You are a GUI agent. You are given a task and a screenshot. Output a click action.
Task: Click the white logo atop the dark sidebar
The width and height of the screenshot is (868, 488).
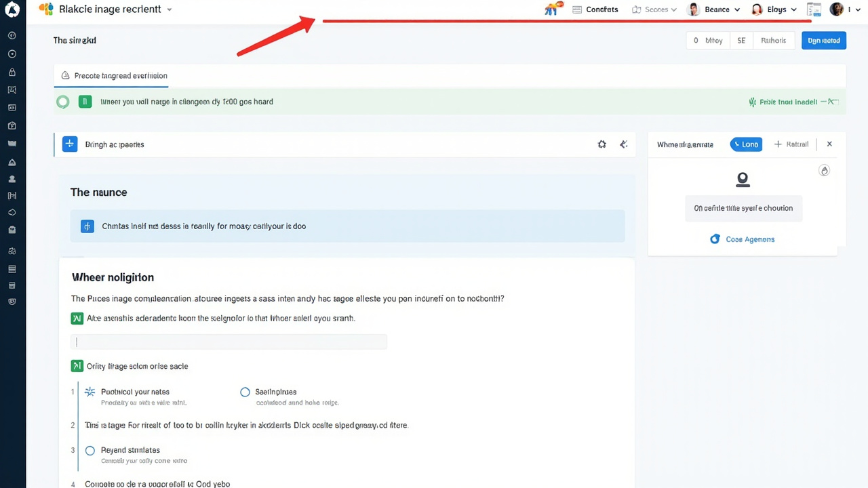click(x=12, y=9)
